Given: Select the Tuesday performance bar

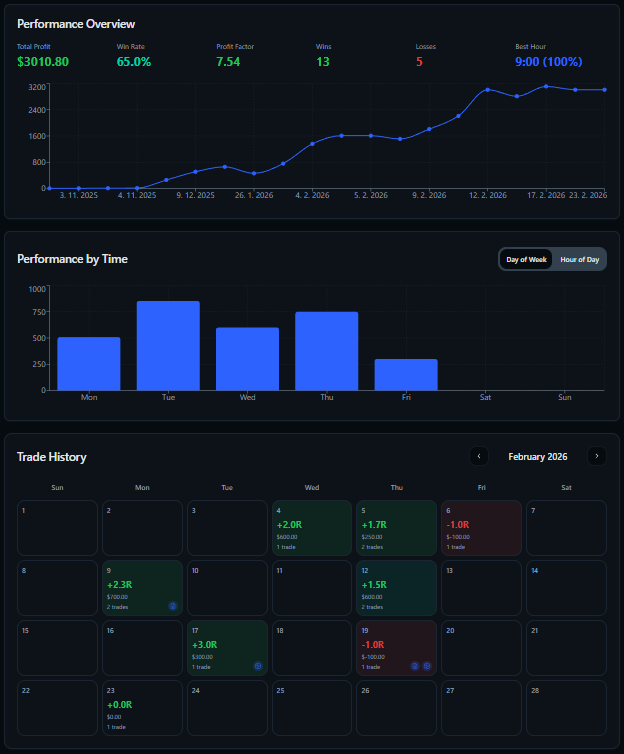Looking at the screenshot, I should pos(168,346).
